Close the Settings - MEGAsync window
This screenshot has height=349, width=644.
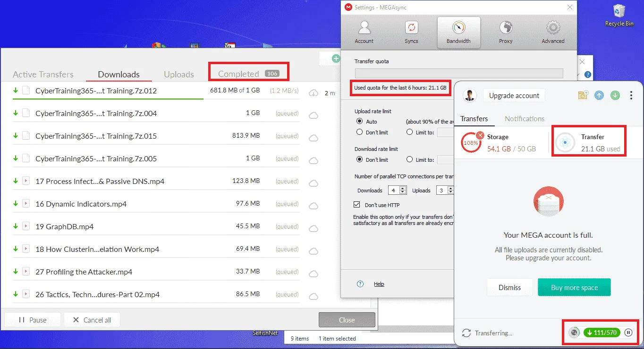(569, 7)
